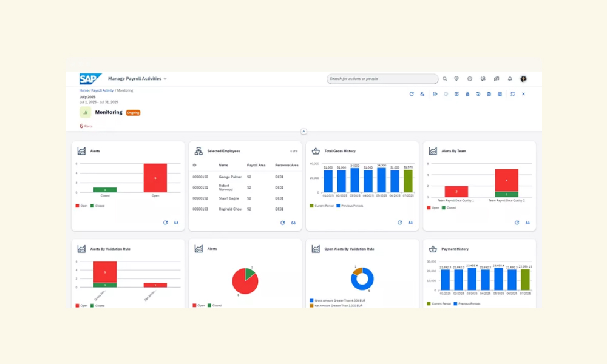
Task: Click the Payroll Area column header
Action: pyautogui.click(x=256, y=165)
